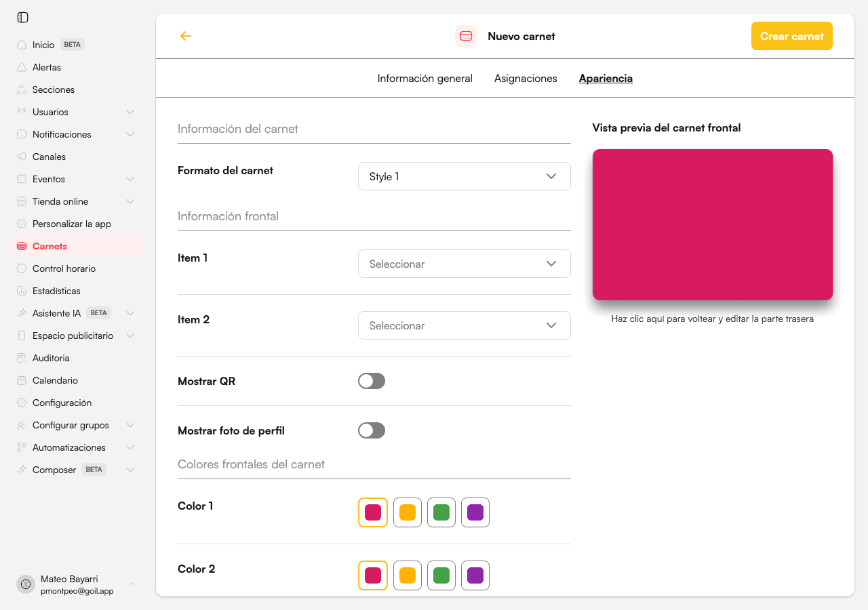Open the Item 1 Seleccionar dropdown

465,264
